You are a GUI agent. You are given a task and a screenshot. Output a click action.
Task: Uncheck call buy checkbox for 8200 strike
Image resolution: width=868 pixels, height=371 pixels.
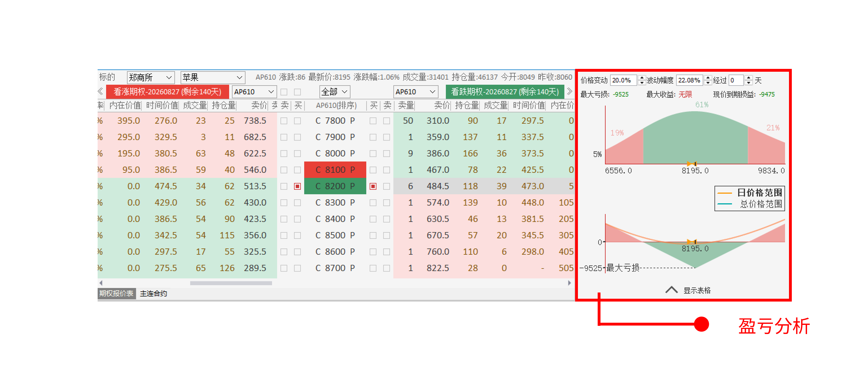point(297,186)
